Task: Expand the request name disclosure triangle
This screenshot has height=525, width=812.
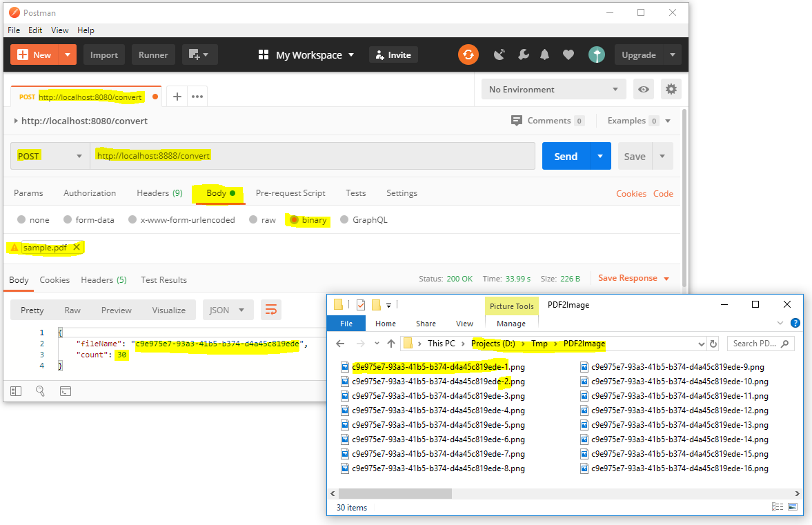Action: (x=16, y=121)
